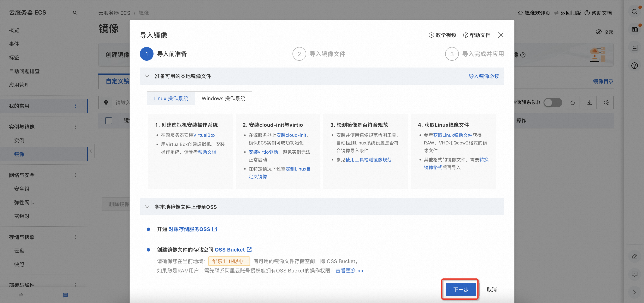Screen dimensions: 644x303
Task: Click feedback chat icon in sidebar footer
Action: (x=65, y=295)
